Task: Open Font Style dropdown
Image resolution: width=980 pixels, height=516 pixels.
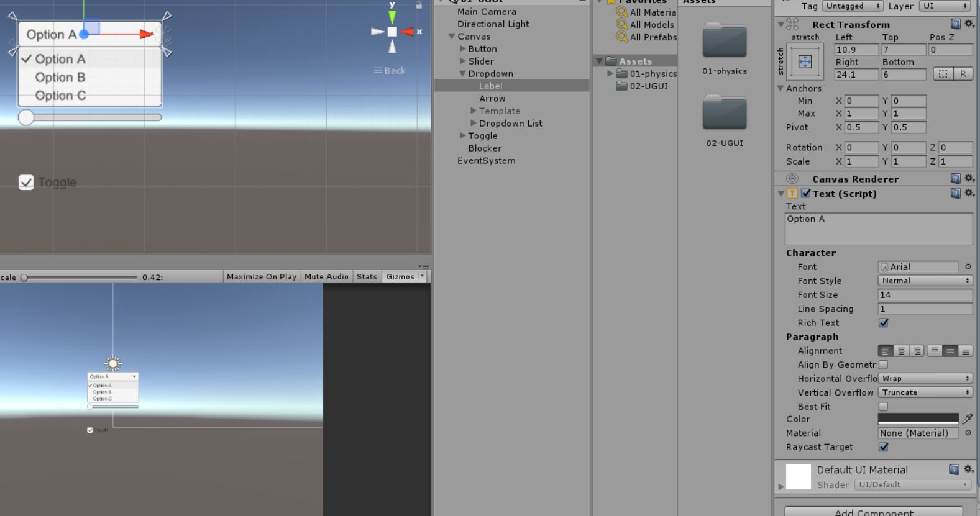Action: pos(925,281)
